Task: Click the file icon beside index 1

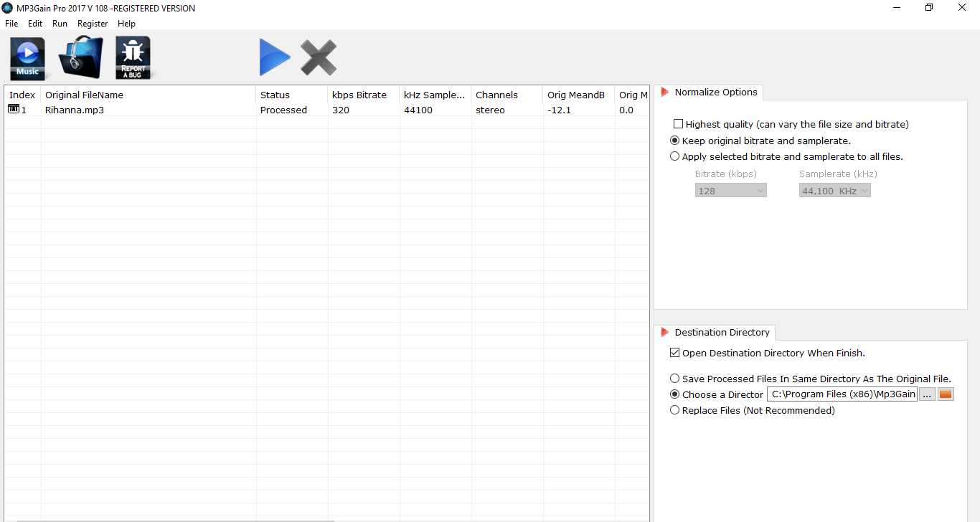Action: [14, 109]
